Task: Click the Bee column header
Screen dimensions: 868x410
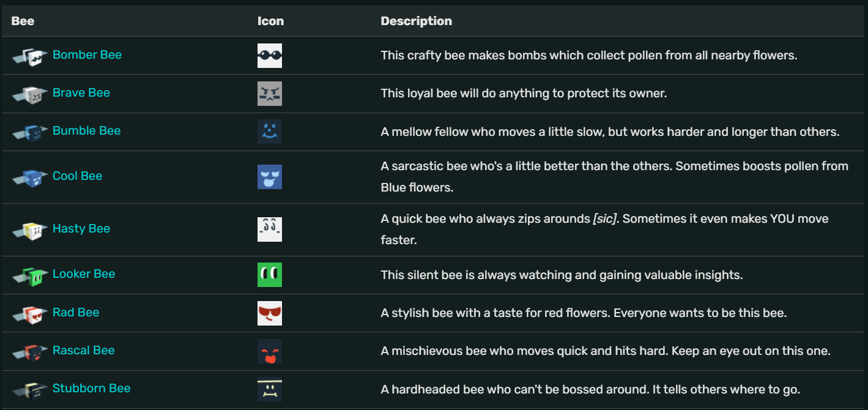Action: (x=23, y=21)
